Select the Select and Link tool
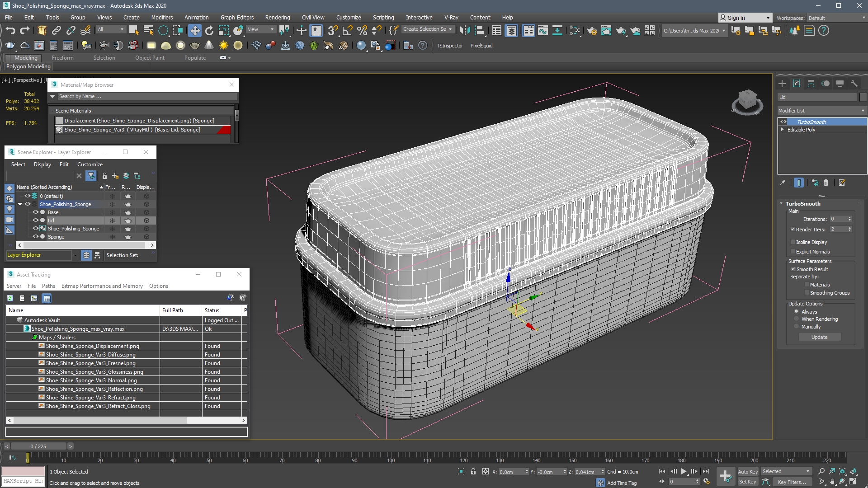 pos(57,30)
